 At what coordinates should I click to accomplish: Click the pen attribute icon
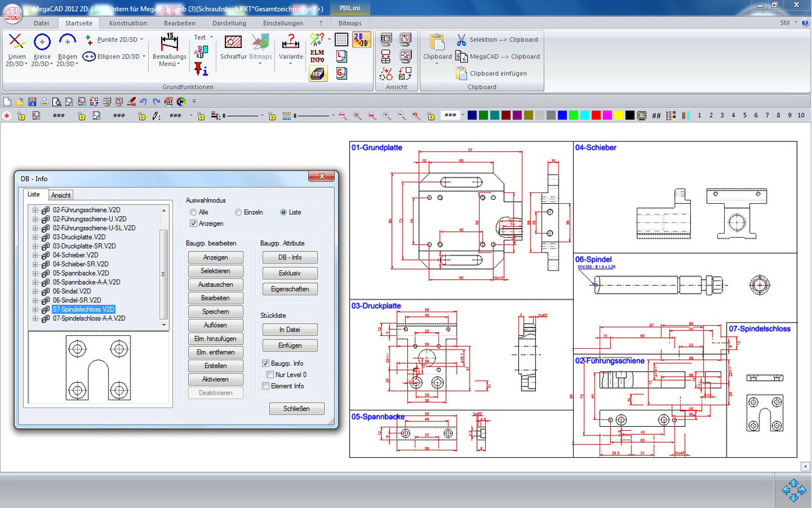click(156, 116)
